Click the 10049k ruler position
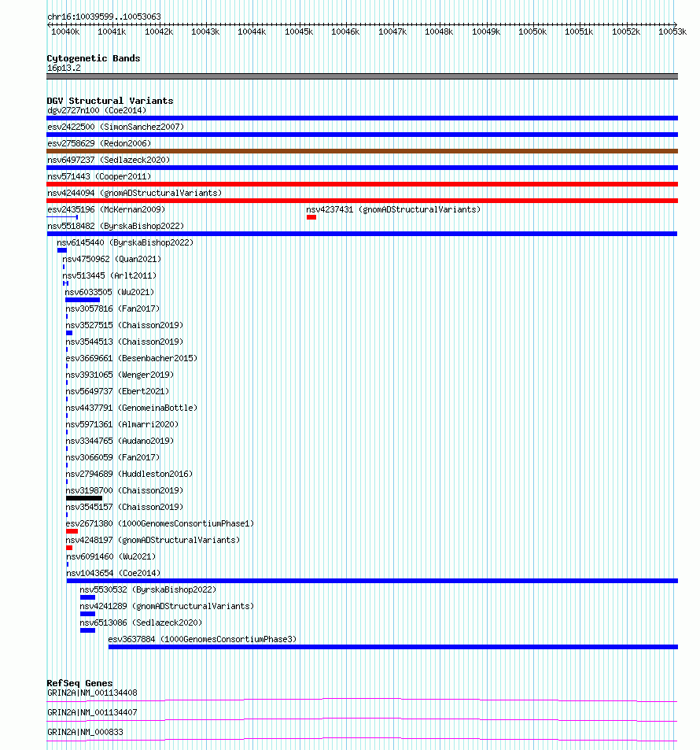The width and height of the screenshot is (700, 750). tap(486, 31)
